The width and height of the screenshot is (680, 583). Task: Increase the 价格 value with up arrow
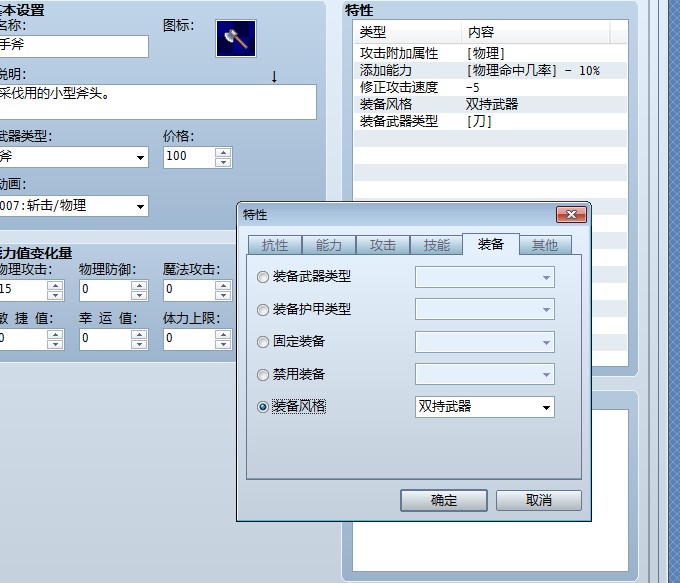click(x=223, y=152)
